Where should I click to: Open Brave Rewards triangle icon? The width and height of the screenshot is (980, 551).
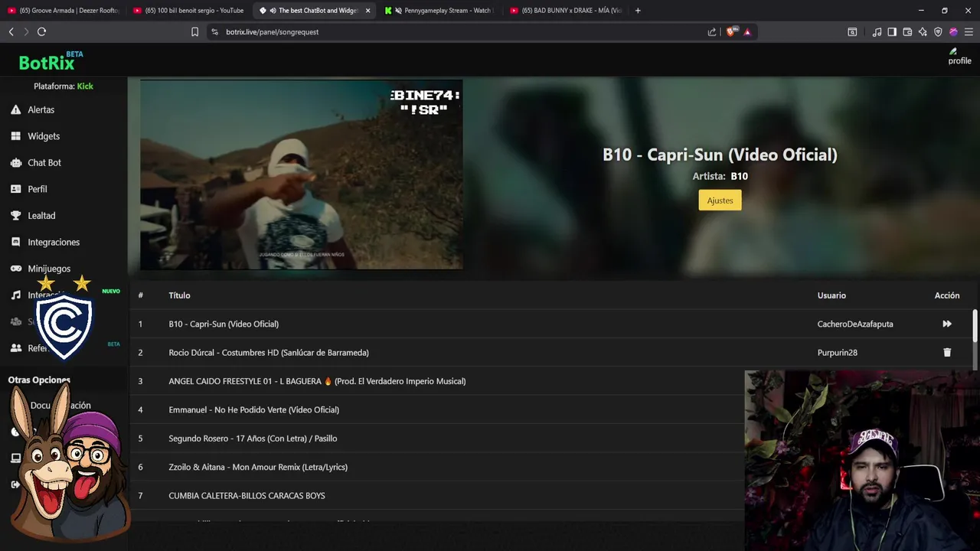747,32
